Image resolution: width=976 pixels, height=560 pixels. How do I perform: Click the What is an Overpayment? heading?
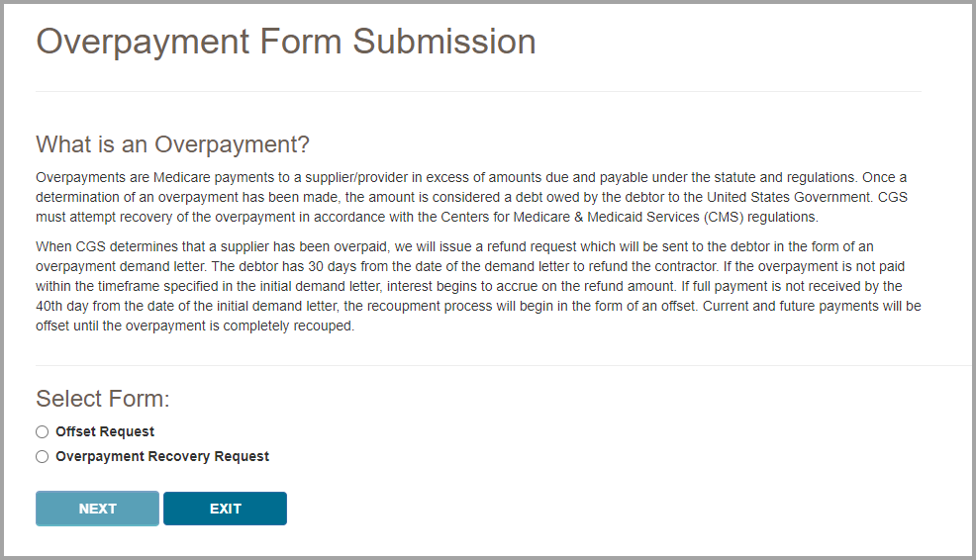click(x=173, y=144)
